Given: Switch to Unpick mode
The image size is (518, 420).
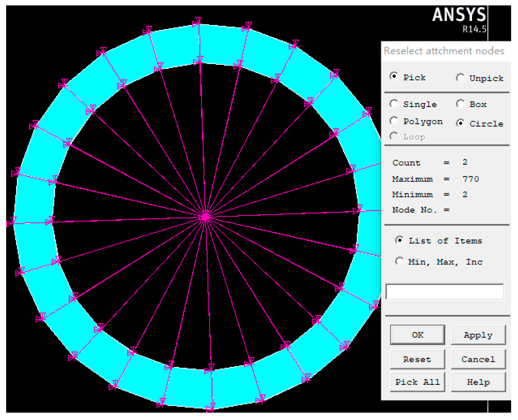Looking at the screenshot, I should click(x=460, y=78).
